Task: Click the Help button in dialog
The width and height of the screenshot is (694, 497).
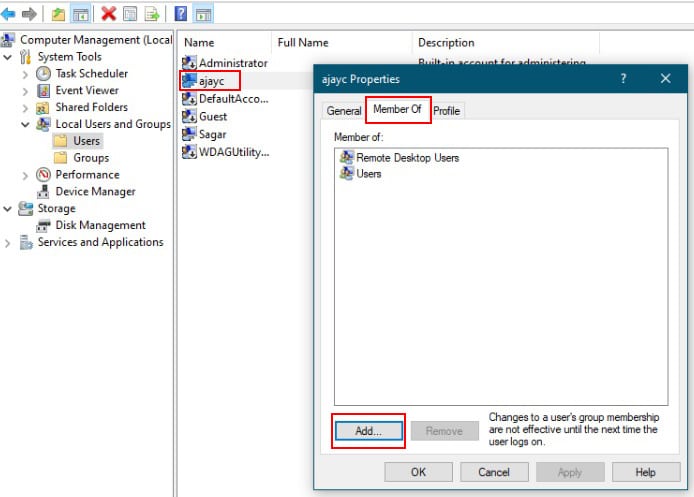Action: (646, 472)
